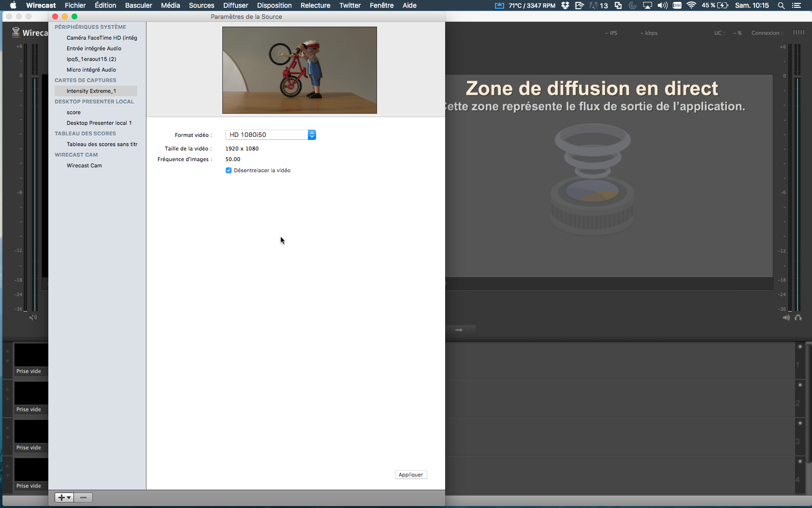Select Desktop Presenter local 1 source
Screen dimensions: 812x508
tap(99, 123)
